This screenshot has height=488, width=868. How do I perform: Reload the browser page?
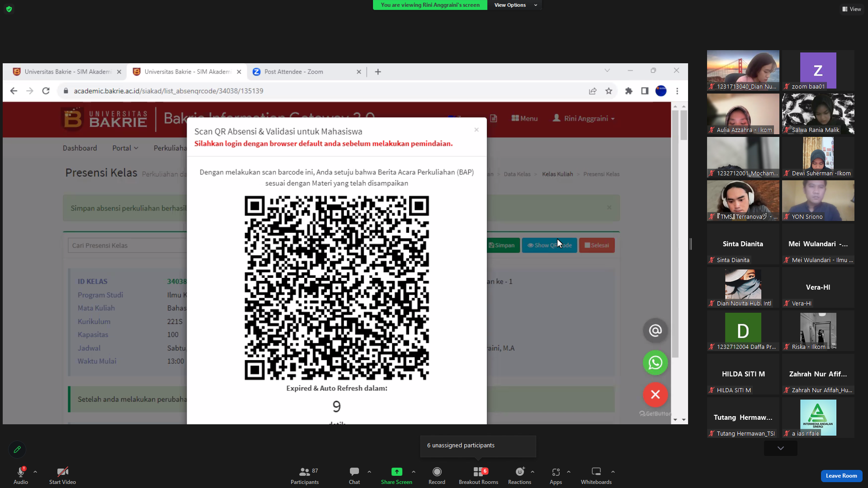point(46,91)
